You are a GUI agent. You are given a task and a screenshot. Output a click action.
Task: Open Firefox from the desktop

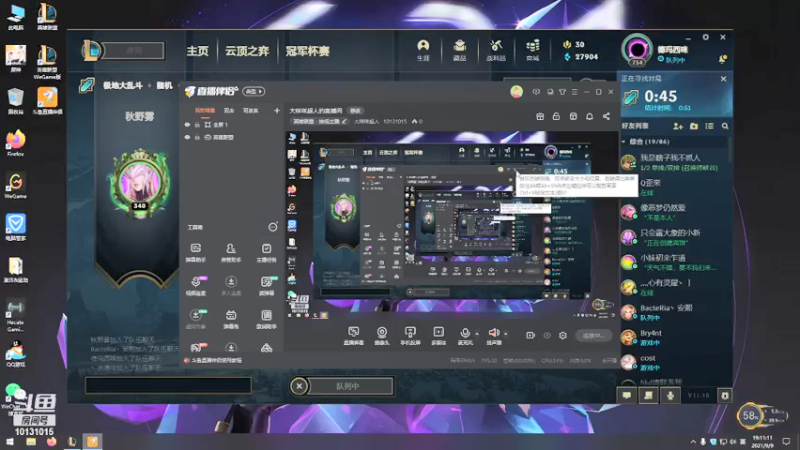pos(15,143)
